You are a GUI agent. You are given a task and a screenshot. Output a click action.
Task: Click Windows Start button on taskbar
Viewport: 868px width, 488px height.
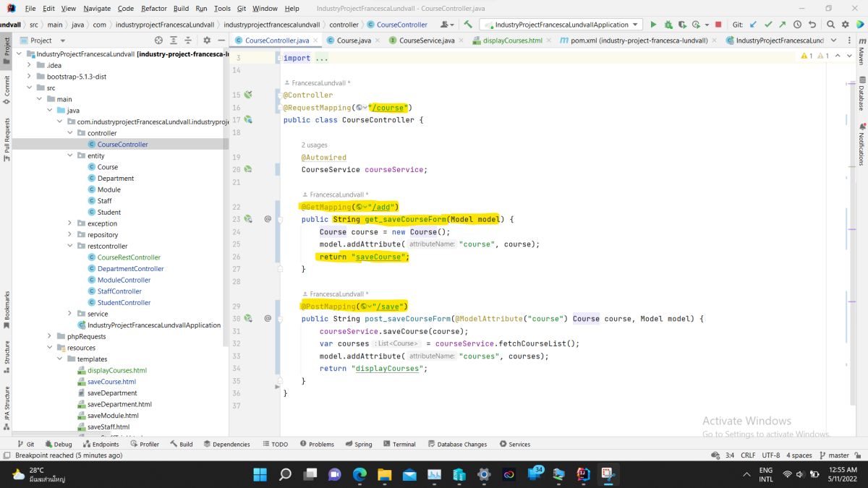click(x=260, y=474)
